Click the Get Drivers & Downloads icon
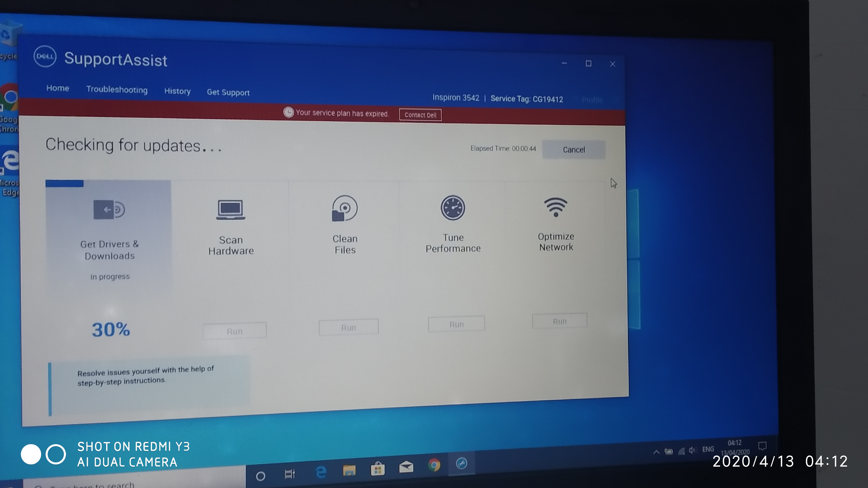The width and height of the screenshot is (868, 488). [109, 210]
